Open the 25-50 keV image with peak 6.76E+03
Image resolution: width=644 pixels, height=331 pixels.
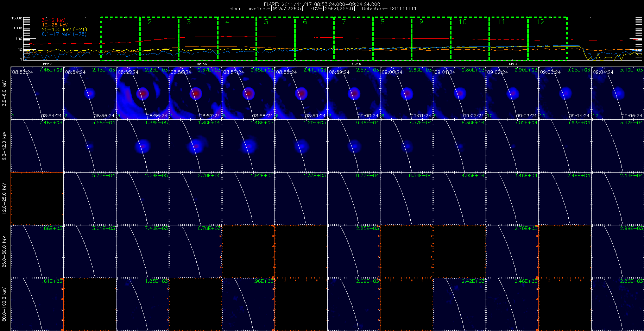(x=195, y=251)
